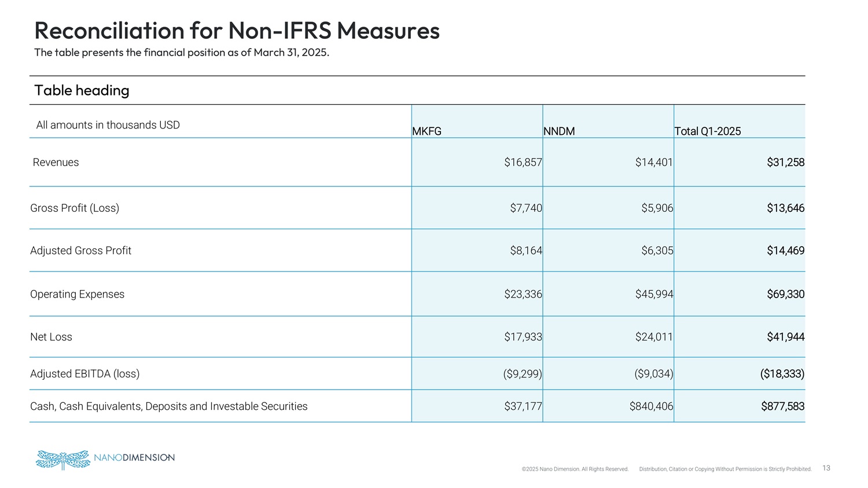
Task: Click the Nano Dimension dragonfly logo
Action: click(x=62, y=459)
